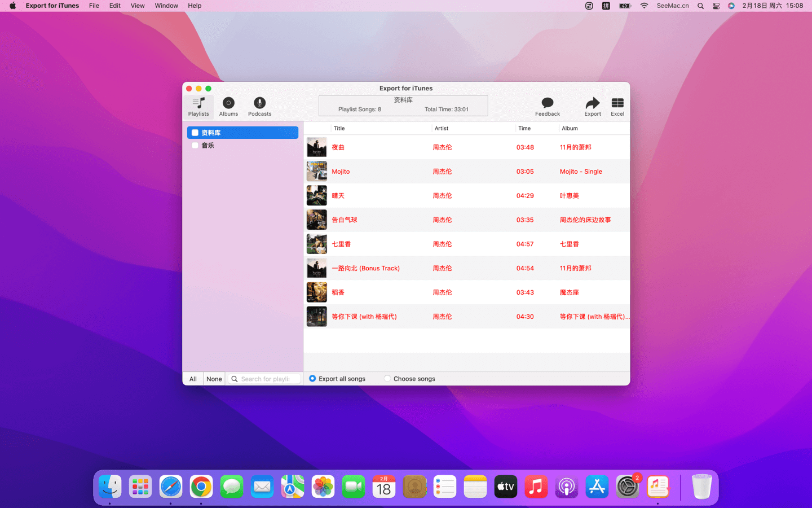Image resolution: width=812 pixels, height=508 pixels.
Task: Click the Mojito album artwork thumbnail
Action: pyautogui.click(x=316, y=172)
